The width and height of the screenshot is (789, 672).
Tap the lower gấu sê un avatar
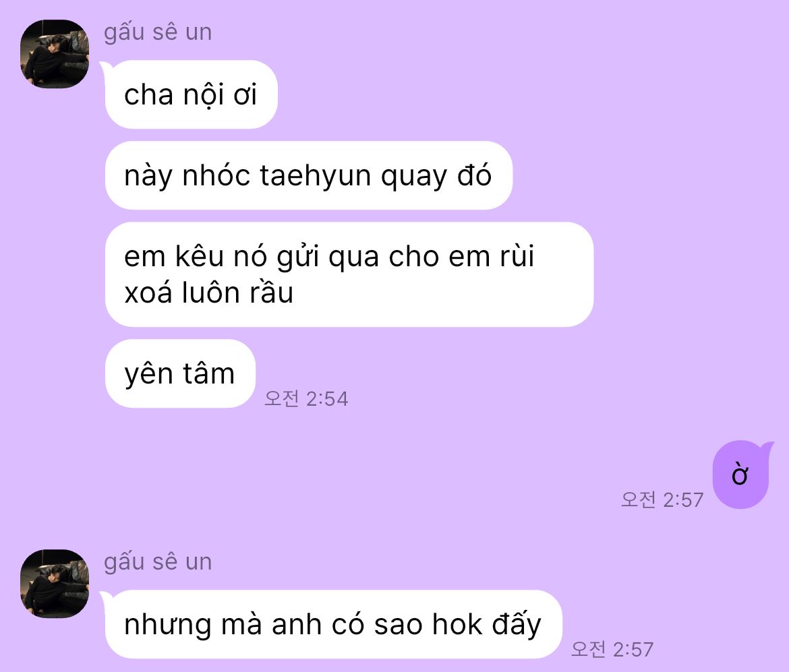tap(55, 584)
